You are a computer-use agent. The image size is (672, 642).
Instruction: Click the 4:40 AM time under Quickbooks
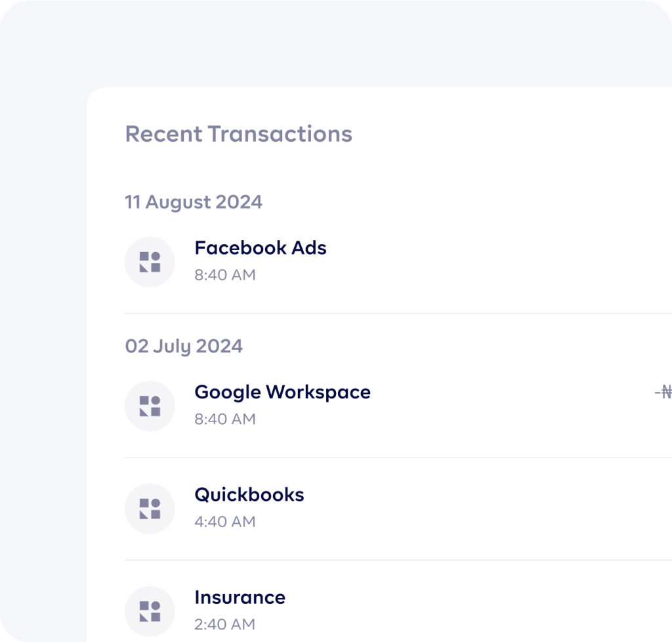click(224, 522)
